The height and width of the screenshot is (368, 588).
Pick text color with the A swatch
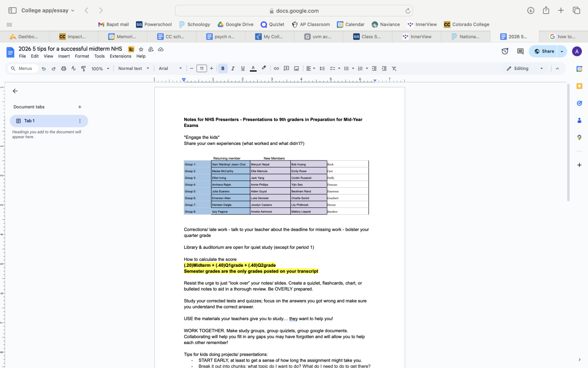(x=253, y=69)
